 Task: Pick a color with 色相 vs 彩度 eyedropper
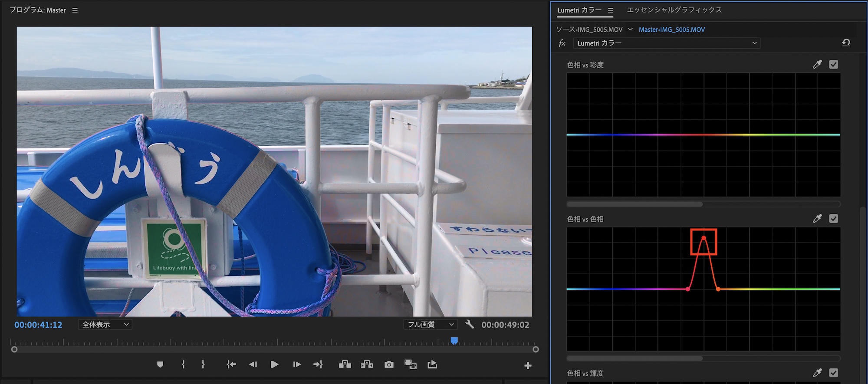pos(817,65)
